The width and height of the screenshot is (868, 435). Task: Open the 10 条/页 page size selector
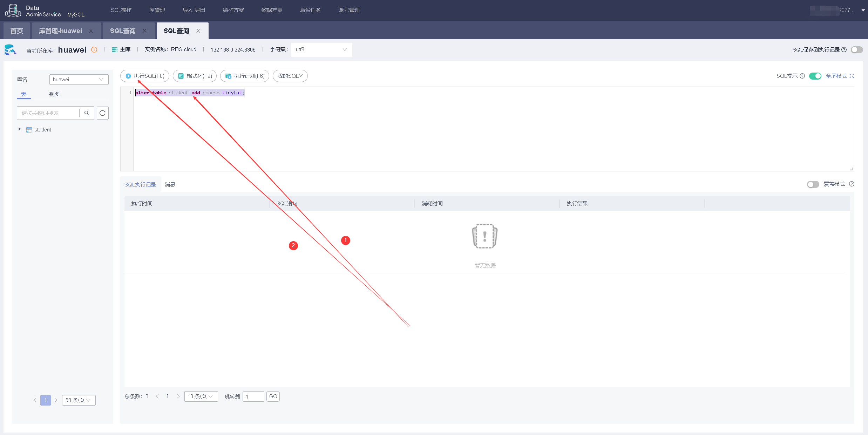click(x=201, y=396)
